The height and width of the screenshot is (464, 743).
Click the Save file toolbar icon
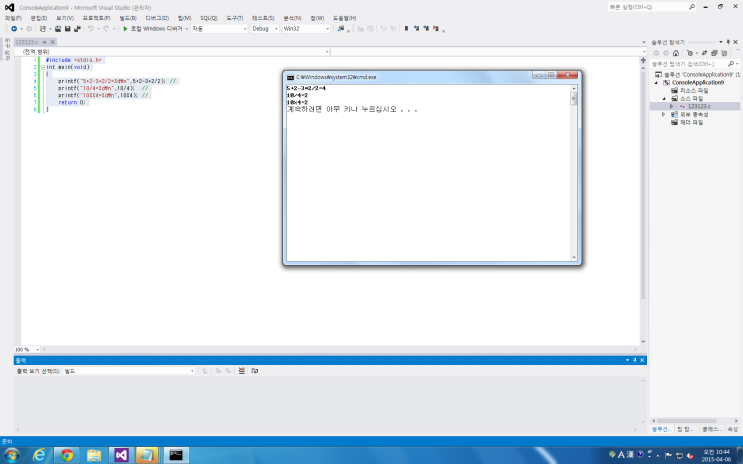pyautogui.click(x=67, y=29)
